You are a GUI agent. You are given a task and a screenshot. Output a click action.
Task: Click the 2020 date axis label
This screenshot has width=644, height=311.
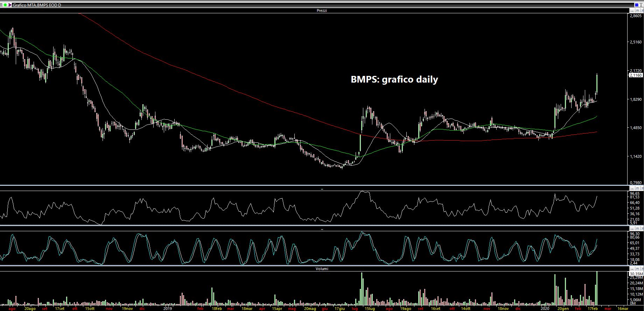[x=545, y=309]
